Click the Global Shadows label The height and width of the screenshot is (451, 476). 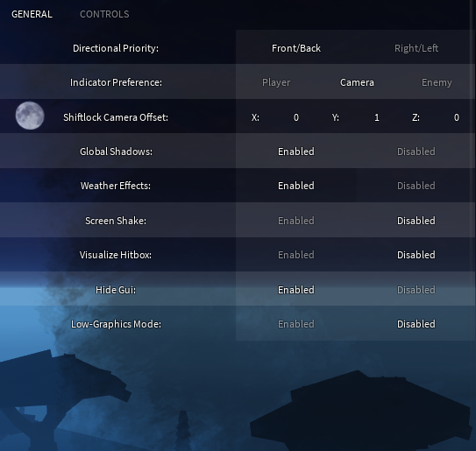pos(116,152)
